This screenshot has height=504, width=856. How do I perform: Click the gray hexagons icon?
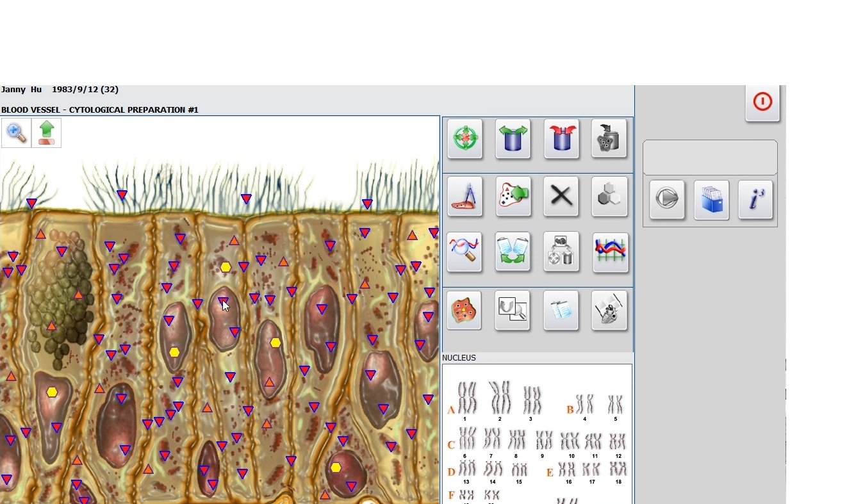609,196
